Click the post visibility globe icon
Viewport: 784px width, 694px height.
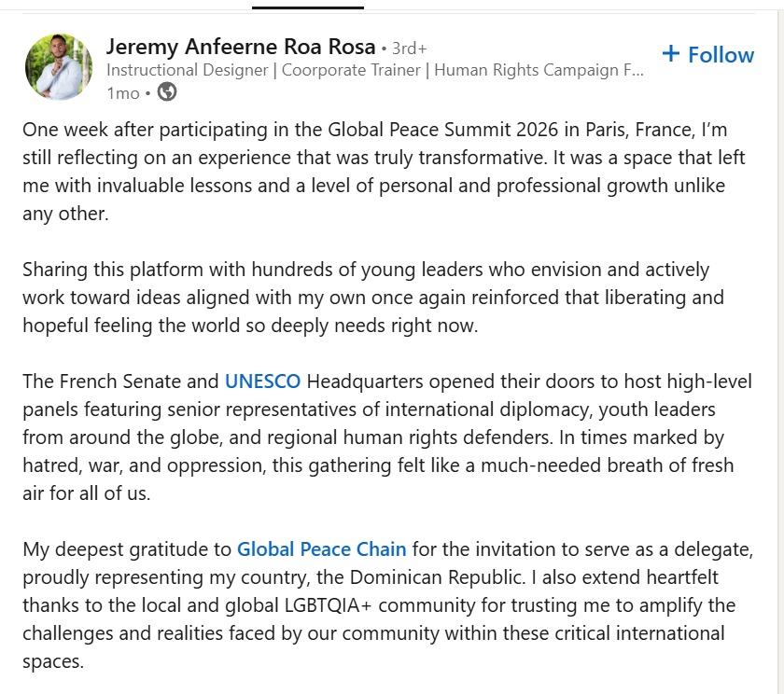(167, 94)
